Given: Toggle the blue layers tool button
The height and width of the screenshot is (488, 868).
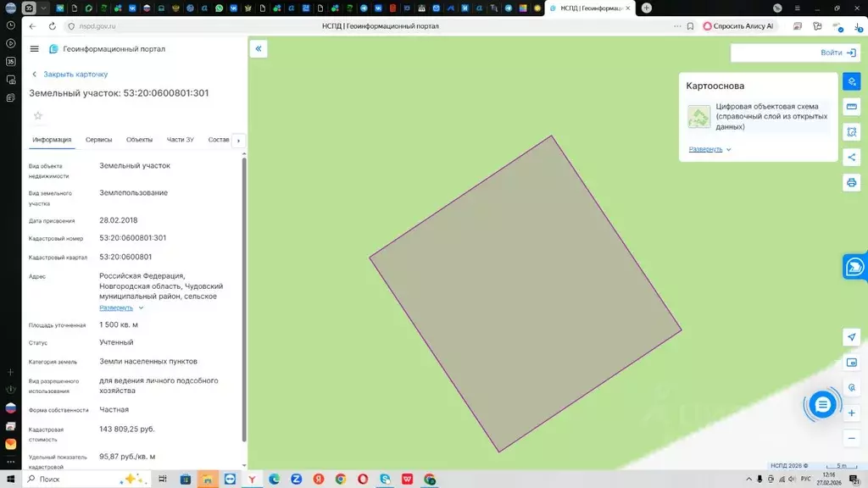Looking at the screenshot, I should [852, 81].
